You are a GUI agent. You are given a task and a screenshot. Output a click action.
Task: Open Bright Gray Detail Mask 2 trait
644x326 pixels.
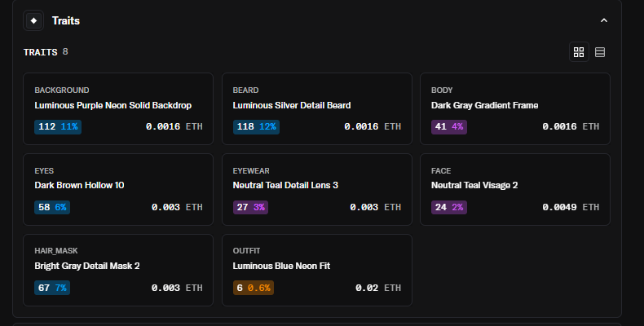(118, 270)
